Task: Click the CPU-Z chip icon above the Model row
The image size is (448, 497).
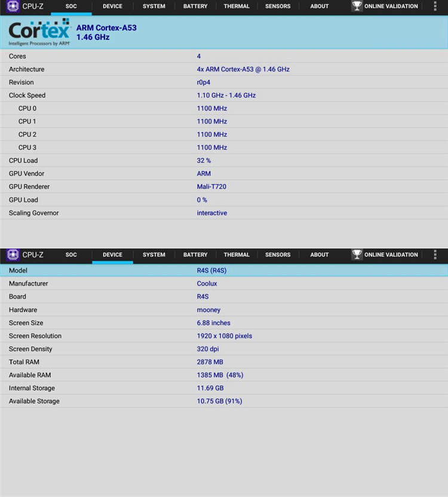Action: (13, 255)
